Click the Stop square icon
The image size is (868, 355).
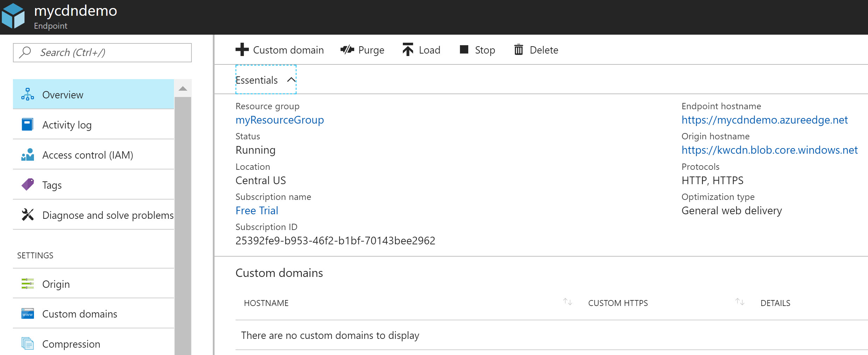pos(464,49)
